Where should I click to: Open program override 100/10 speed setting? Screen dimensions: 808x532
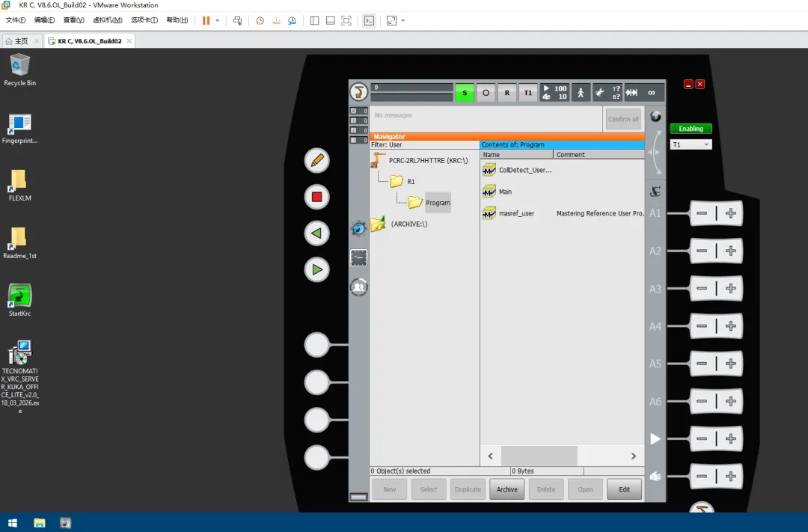(x=554, y=93)
